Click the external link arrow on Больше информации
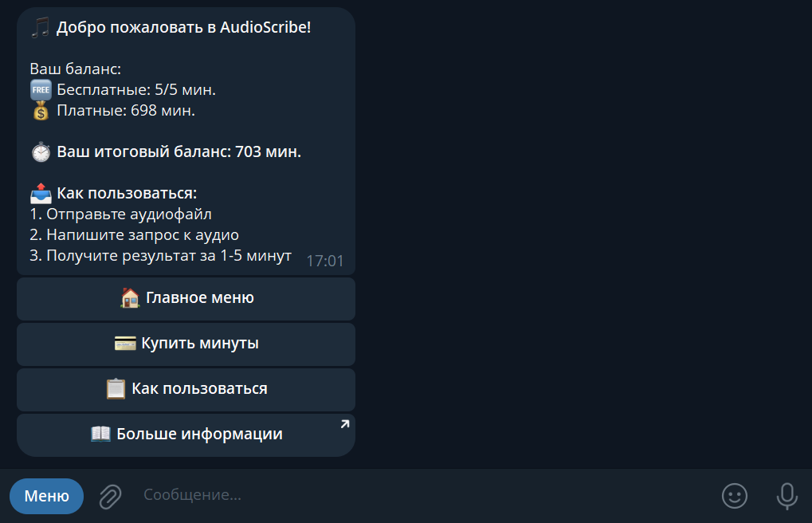 click(344, 424)
